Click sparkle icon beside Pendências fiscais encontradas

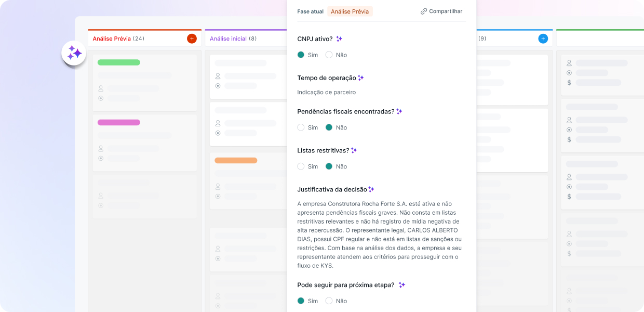tap(399, 111)
